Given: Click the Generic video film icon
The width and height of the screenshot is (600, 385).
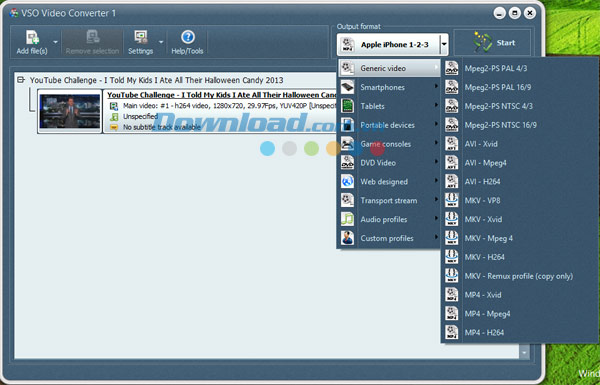Looking at the screenshot, I should 347,68.
